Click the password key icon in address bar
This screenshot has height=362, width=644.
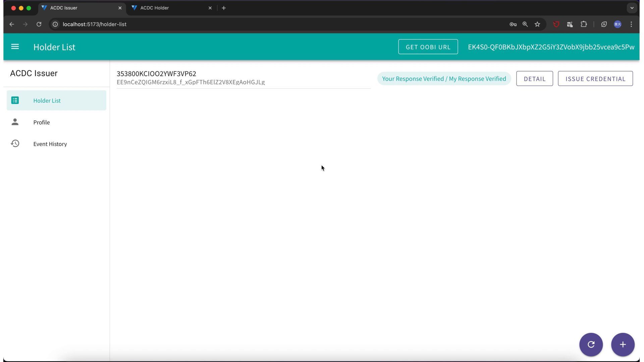(x=513, y=24)
